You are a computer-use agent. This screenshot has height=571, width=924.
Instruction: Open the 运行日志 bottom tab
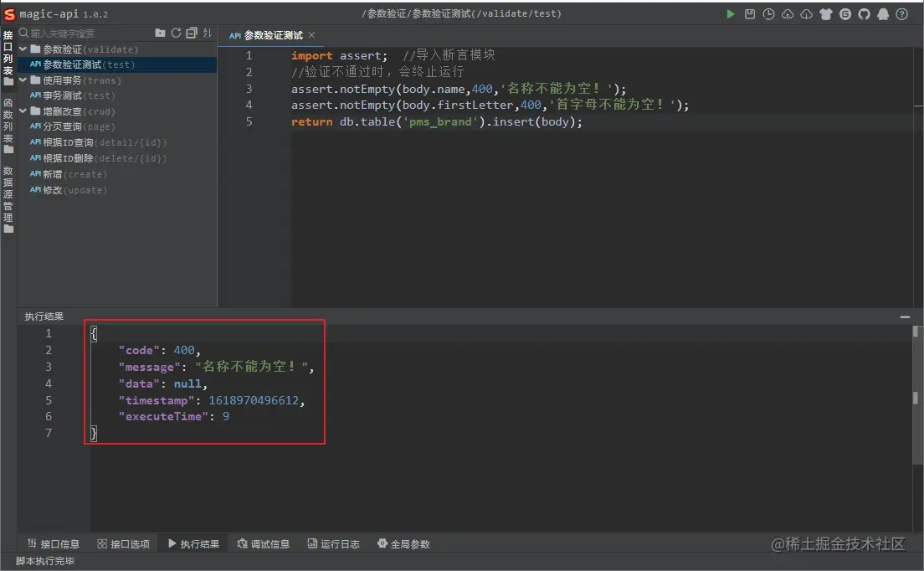(334, 544)
